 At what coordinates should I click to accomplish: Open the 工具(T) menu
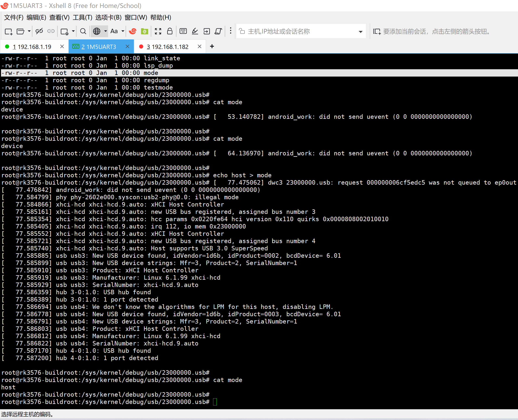pos(82,17)
